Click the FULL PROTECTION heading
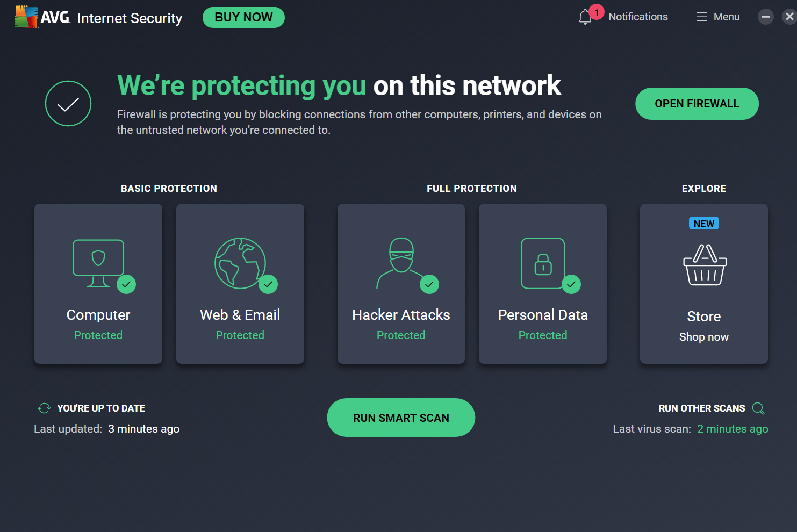This screenshot has height=532, width=797. (472, 189)
